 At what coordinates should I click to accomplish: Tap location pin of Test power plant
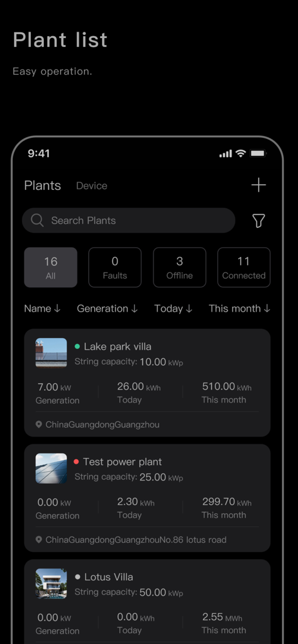point(39,540)
